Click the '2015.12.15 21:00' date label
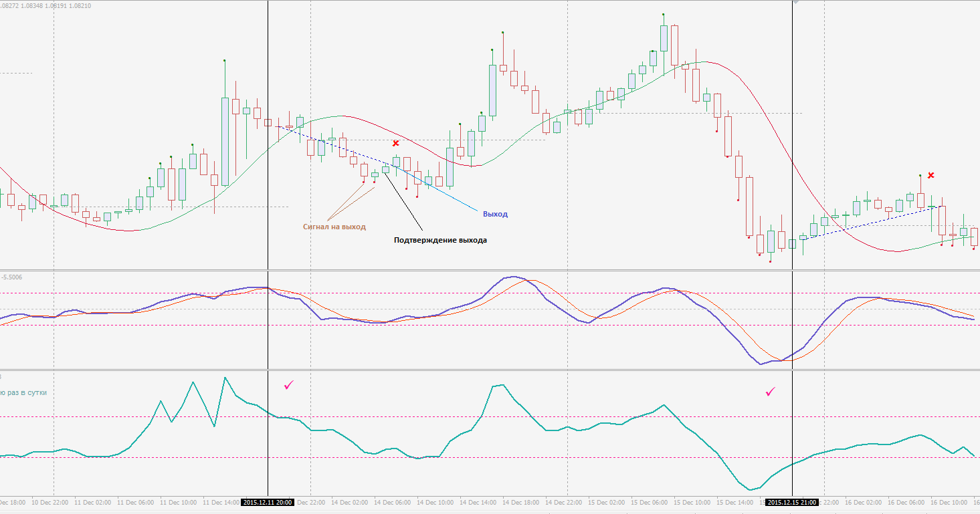Image resolution: width=980 pixels, height=514 pixels. pos(792,502)
